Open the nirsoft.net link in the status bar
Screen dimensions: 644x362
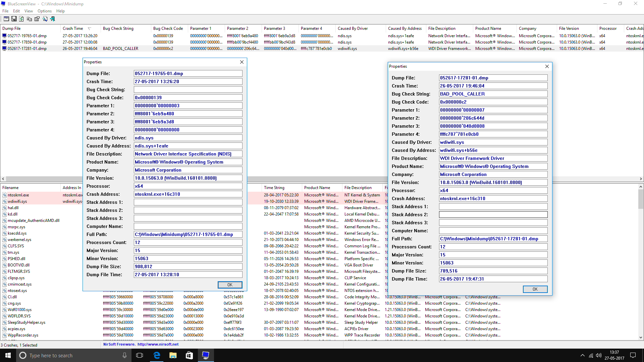(x=158, y=344)
